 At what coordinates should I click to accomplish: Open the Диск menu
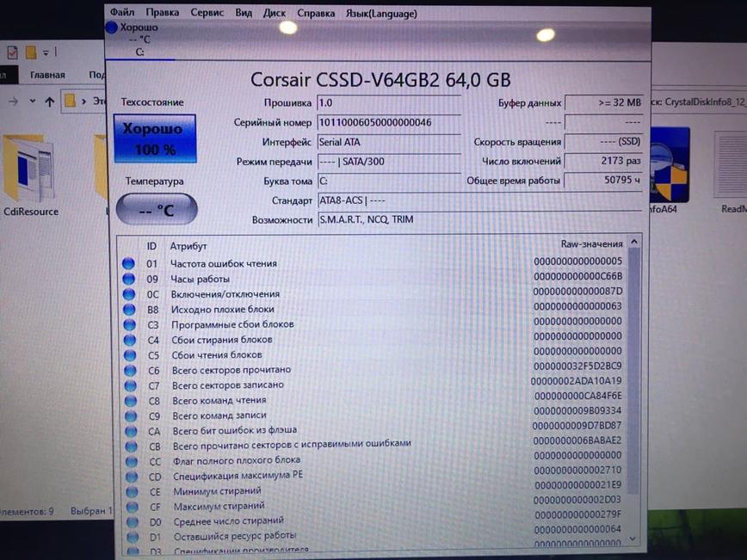275,14
